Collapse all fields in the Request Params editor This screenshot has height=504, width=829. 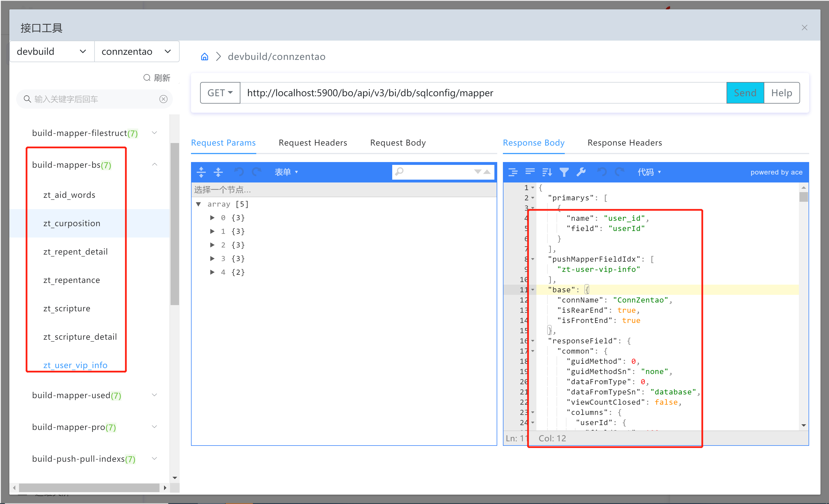coord(218,172)
